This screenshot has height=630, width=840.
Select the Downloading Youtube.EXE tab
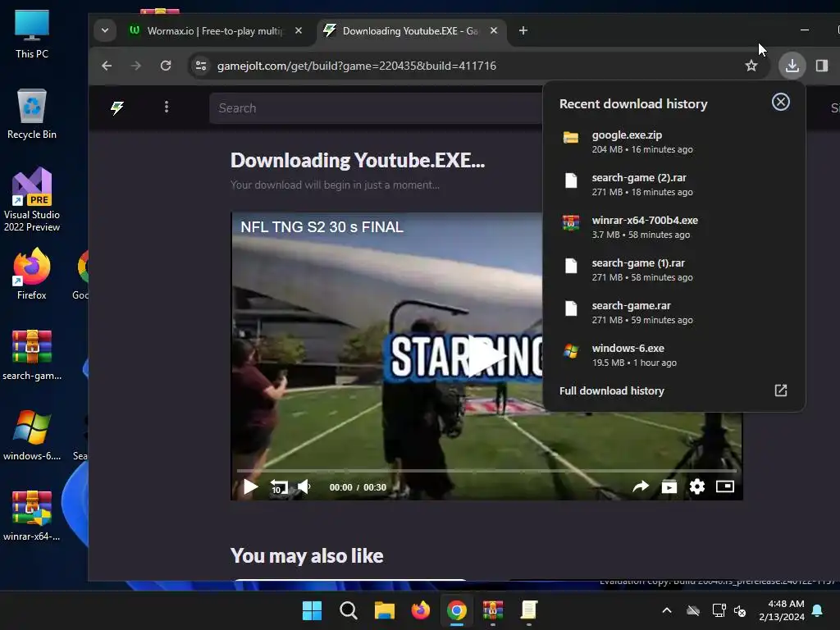[410, 31]
